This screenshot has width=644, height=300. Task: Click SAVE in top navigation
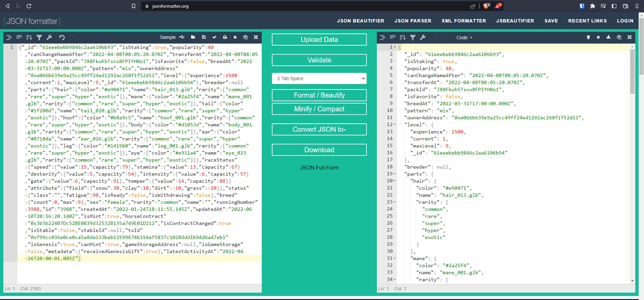pos(551,21)
